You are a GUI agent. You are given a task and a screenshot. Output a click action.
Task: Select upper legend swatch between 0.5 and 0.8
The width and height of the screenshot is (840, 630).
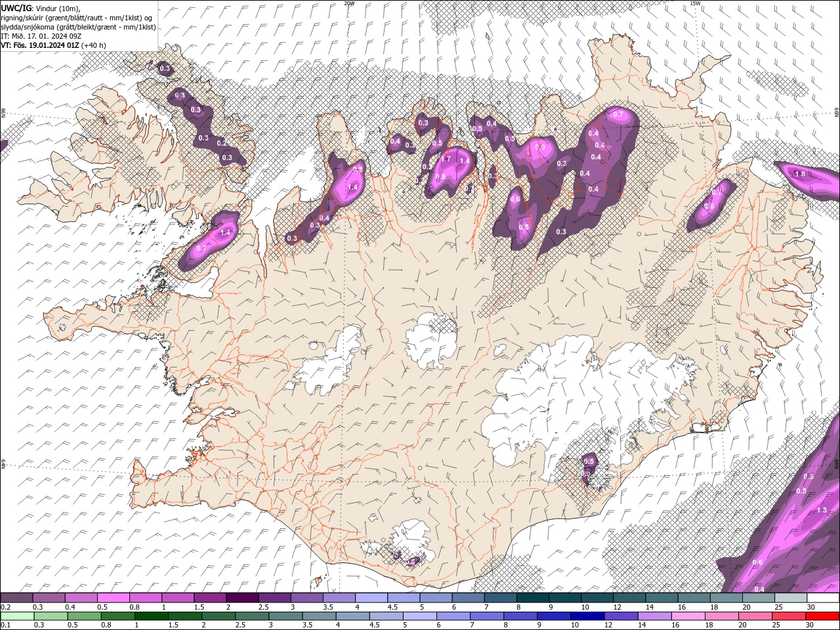(114, 598)
